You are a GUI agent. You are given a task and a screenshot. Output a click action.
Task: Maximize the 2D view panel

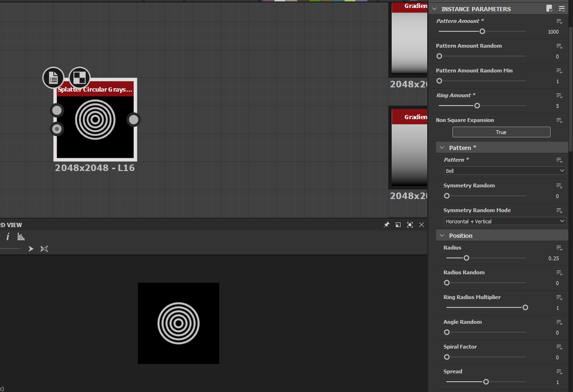pyautogui.click(x=410, y=225)
